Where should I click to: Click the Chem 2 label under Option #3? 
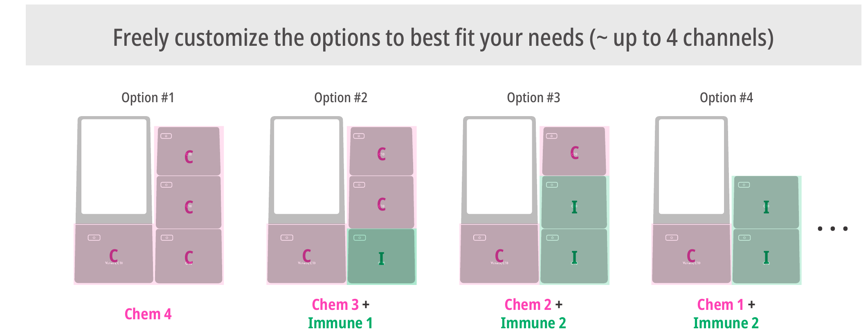point(528,305)
